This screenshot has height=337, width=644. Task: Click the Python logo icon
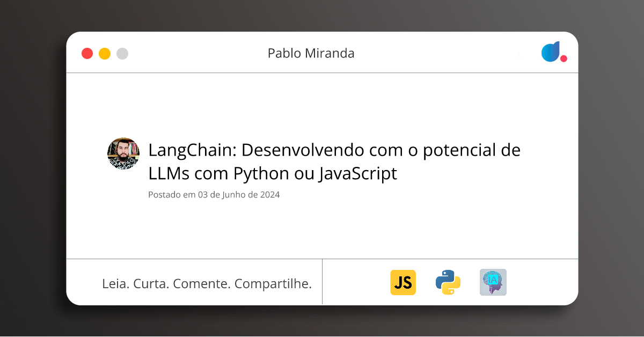pos(448,282)
